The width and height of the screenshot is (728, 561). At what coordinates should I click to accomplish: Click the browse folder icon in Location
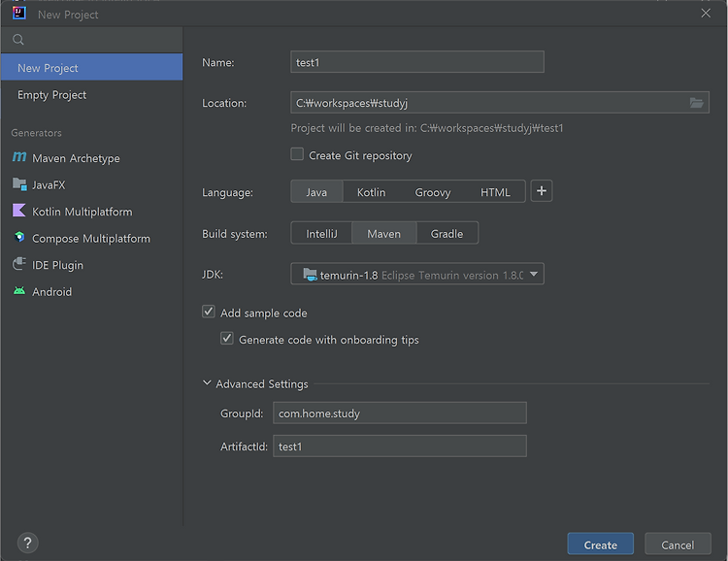[696, 103]
